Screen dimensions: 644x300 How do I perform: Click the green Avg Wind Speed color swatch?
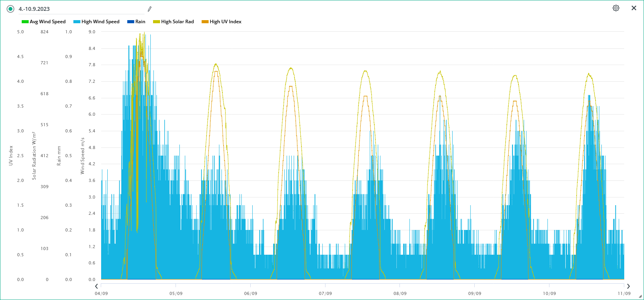pos(25,22)
